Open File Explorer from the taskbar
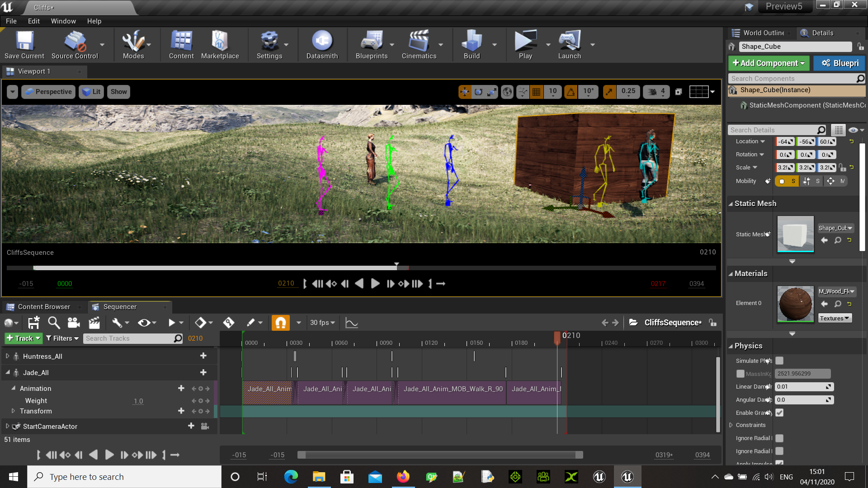This screenshot has height=488, width=868. (x=319, y=477)
